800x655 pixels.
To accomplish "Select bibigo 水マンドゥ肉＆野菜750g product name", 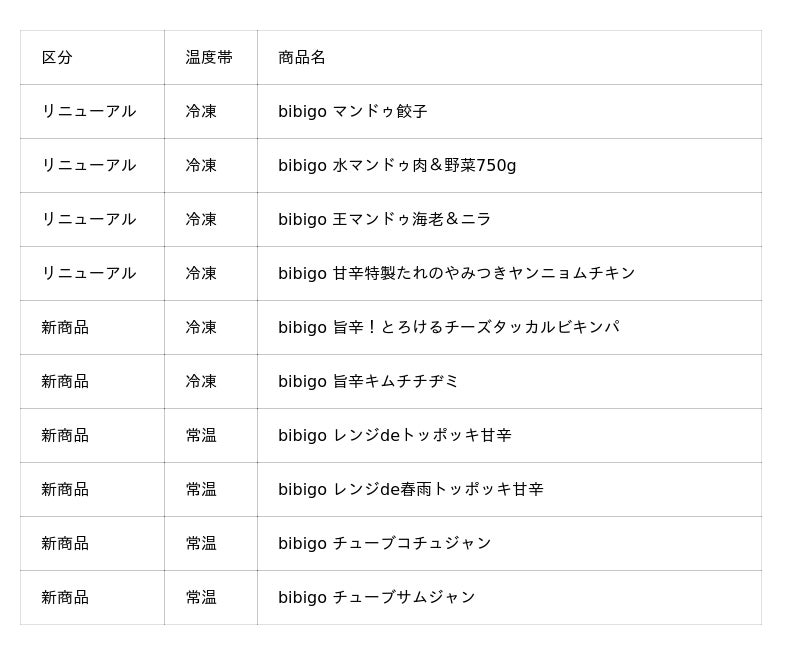I will point(397,165).
